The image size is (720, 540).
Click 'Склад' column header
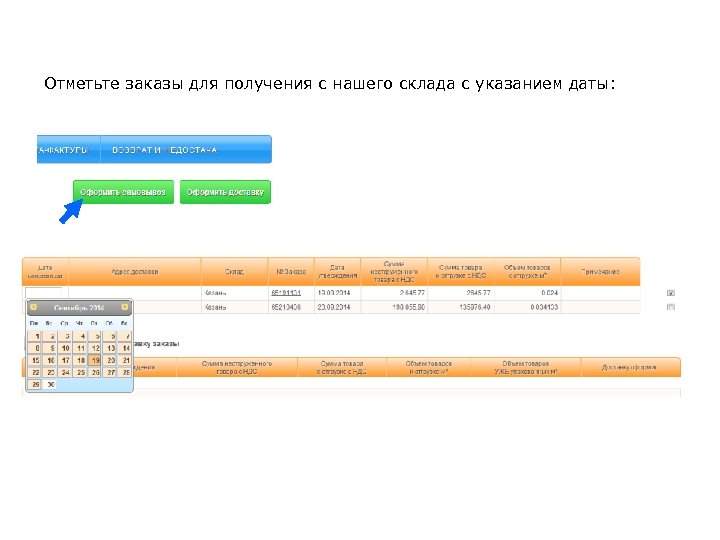234,272
